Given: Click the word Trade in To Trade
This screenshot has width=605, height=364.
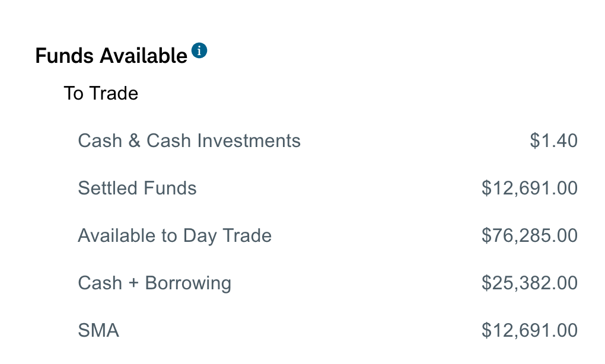Looking at the screenshot, I should [x=114, y=94].
